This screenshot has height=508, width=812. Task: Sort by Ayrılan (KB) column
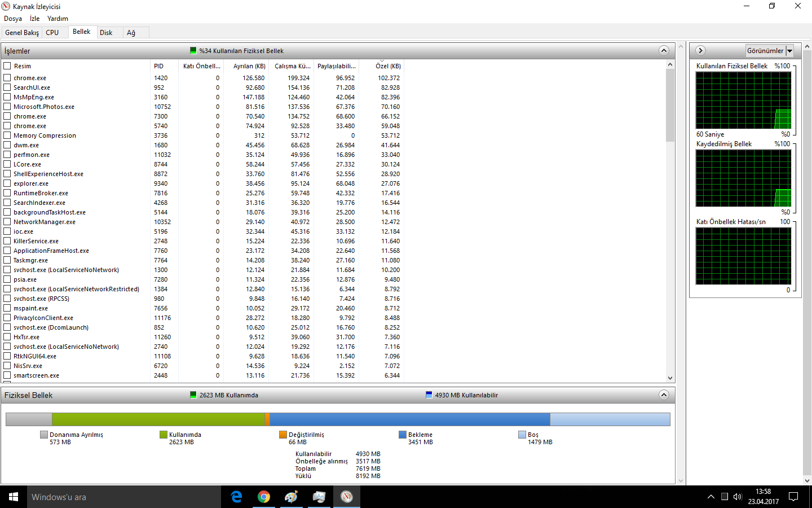click(x=246, y=66)
